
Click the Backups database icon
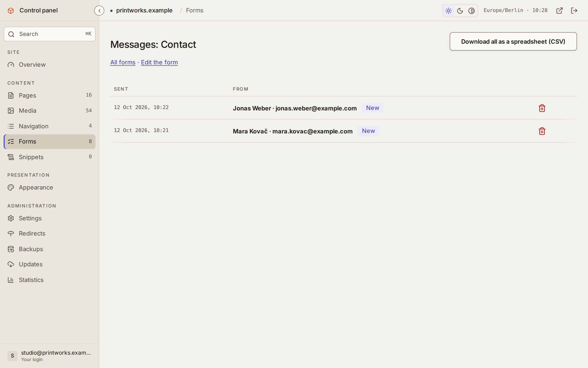tap(11, 249)
